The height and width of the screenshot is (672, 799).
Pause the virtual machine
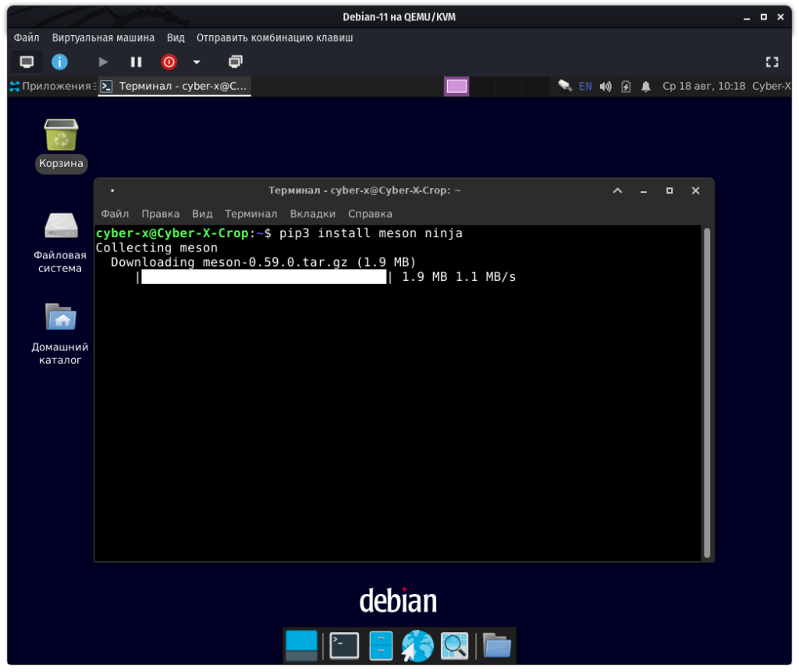click(x=136, y=62)
